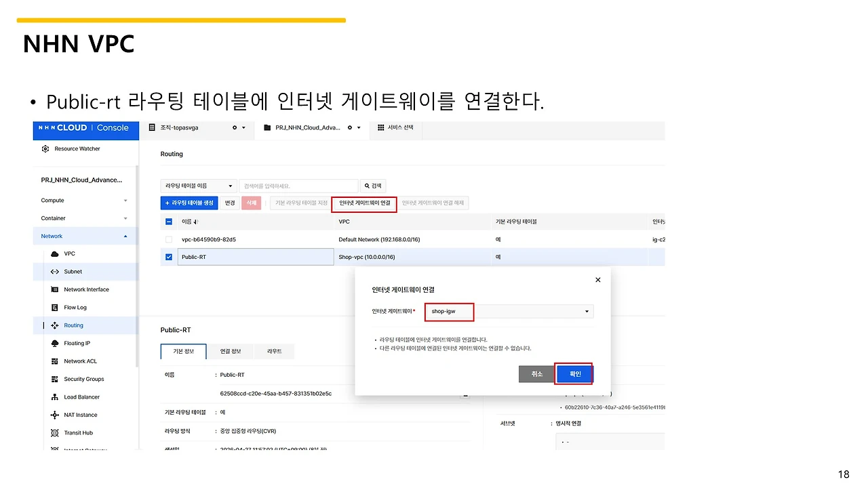This screenshot has height=488, width=868.
Task: Click the 기본 라우팅 테이블 지정 button
Action: (x=301, y=203)
